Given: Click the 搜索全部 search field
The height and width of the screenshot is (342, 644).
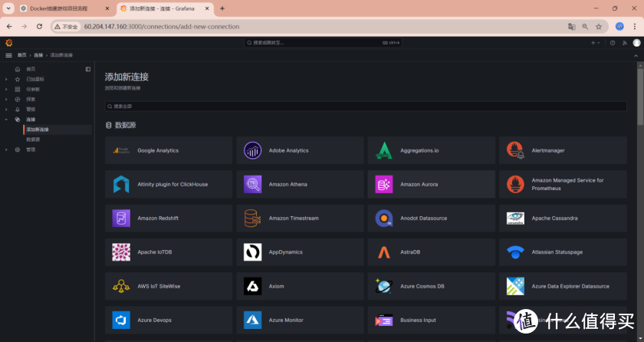Looking at the screenshot, I should coord(365,107).
